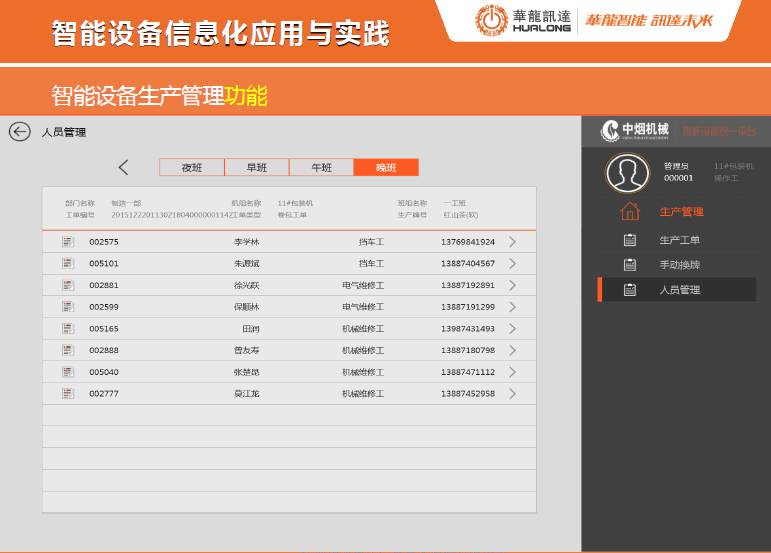Select the 午班 shift tab
Screen dimensions: 771x553
321,168
